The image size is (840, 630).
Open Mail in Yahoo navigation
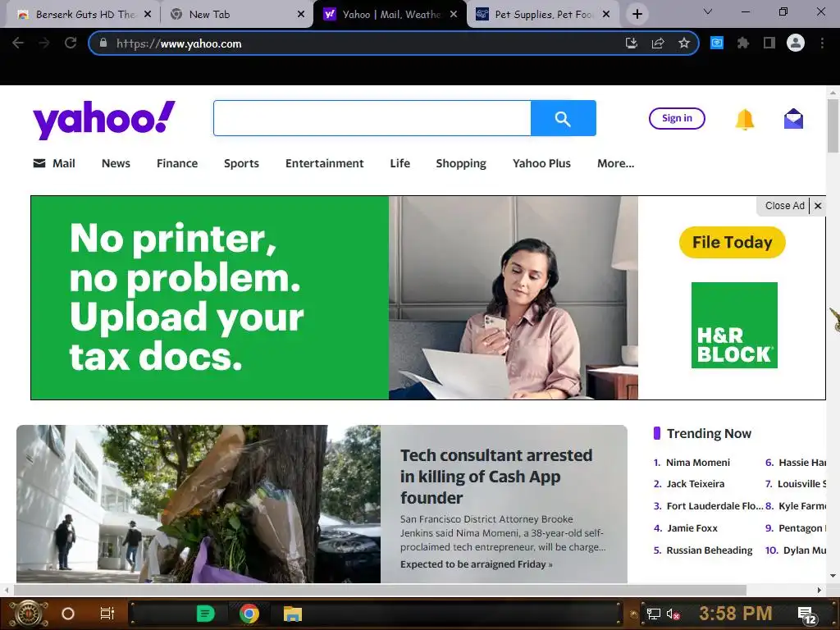54,163
